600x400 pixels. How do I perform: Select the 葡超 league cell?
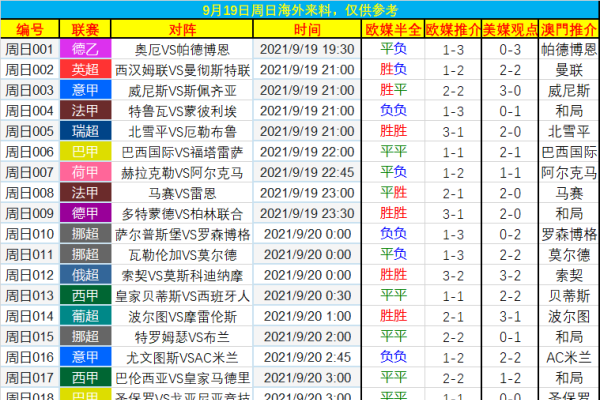point(85,316)
